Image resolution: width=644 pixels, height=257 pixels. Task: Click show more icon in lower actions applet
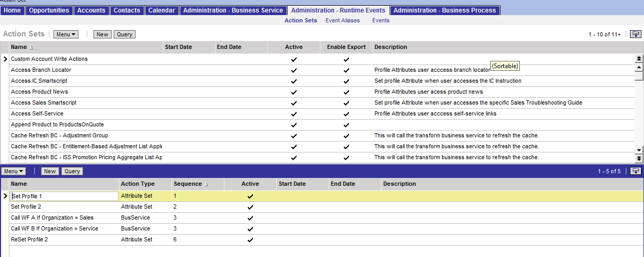pyautogui.click(x=635, y=171)
